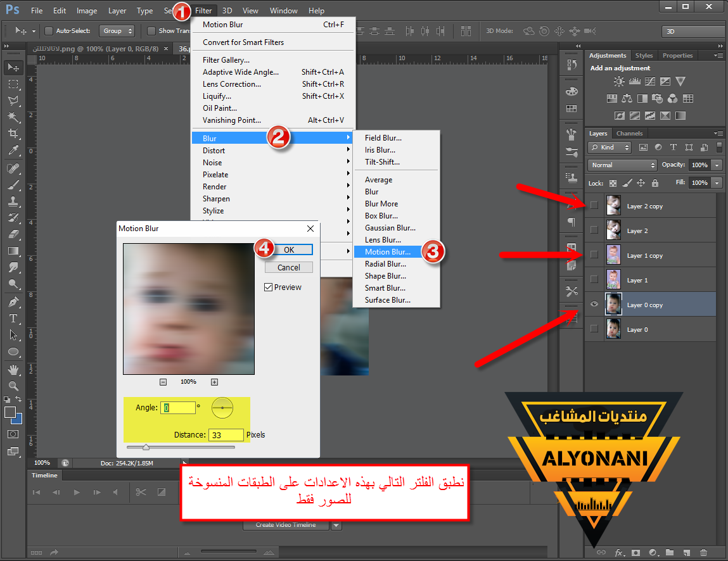Open the Kind layer filter dropdown

(x=610, y=147)
